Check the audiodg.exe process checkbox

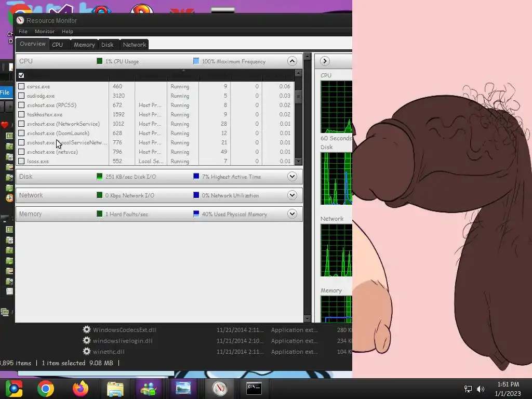click(21, 96)
